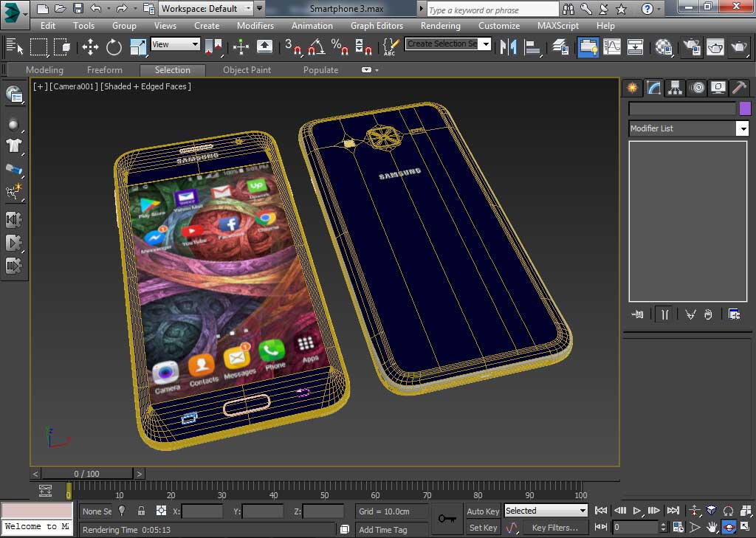The width and height of the screenshot is (756, 538).
Task: Click the purple object color swatch
Action: point(745,108)
